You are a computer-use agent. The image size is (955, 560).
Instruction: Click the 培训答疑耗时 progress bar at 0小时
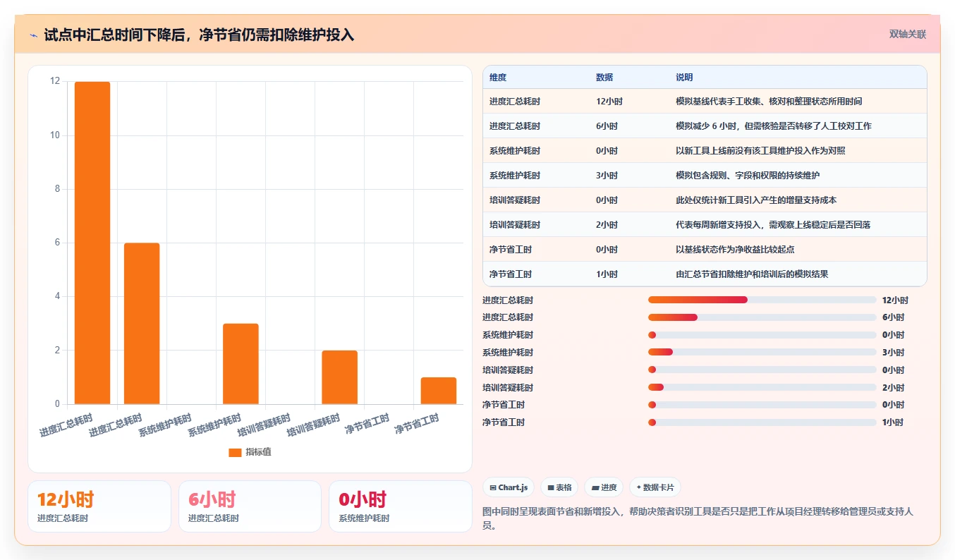click(x=762, y=370)
